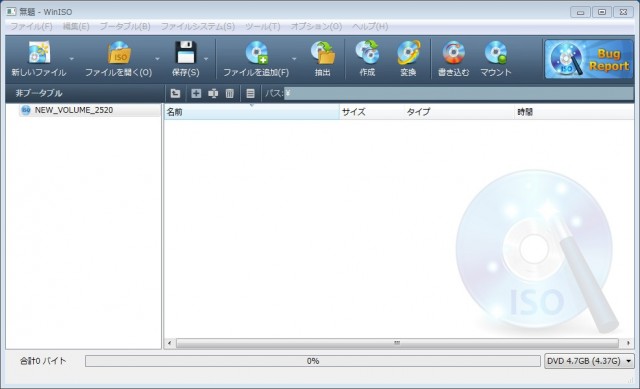Sort by the サイズ column header
The image size is (640, 389).
click(x=371, y=112)
